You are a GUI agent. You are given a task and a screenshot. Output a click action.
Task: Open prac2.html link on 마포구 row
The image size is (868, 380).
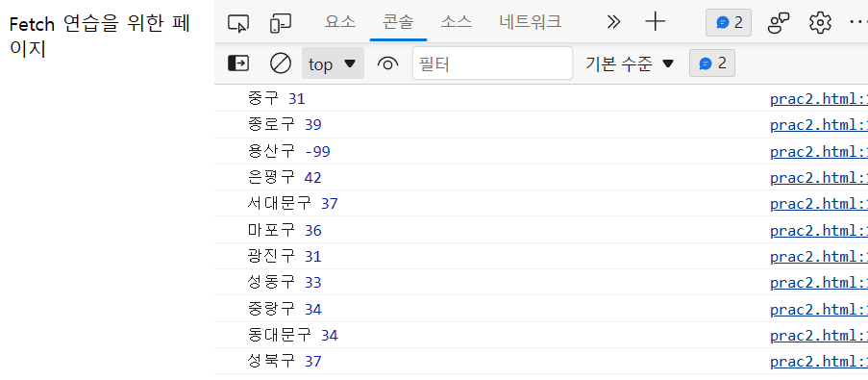click(x=819, y=230)
